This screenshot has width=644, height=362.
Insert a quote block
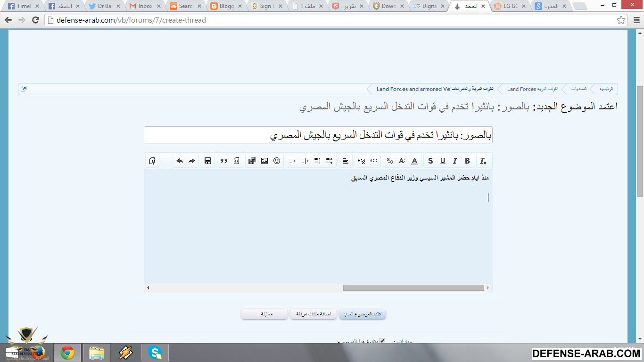(224, 161)
